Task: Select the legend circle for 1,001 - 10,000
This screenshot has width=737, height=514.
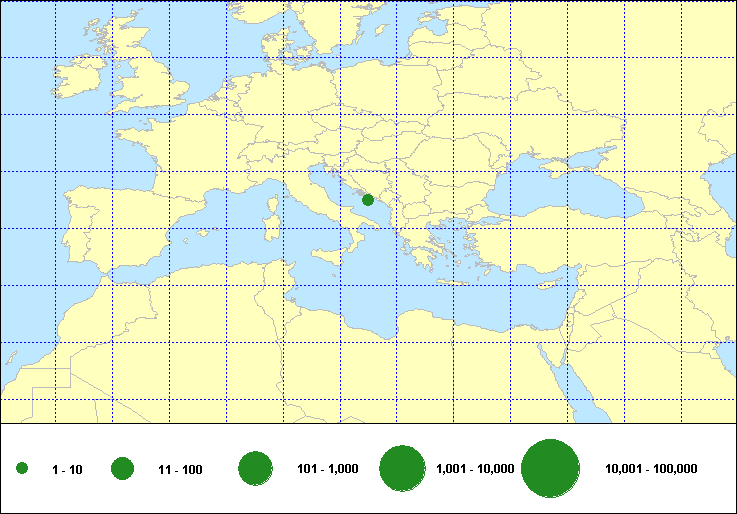Action: pos(403,468)
